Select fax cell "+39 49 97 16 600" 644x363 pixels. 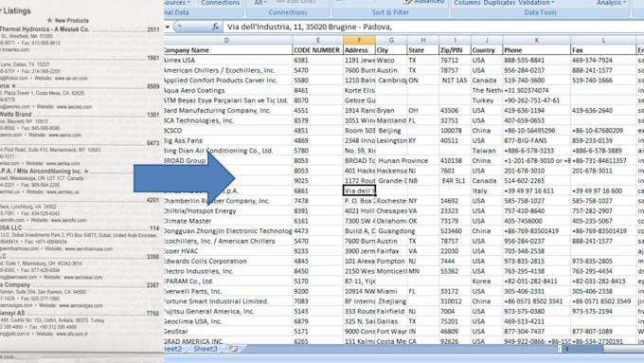coord(603,191)
